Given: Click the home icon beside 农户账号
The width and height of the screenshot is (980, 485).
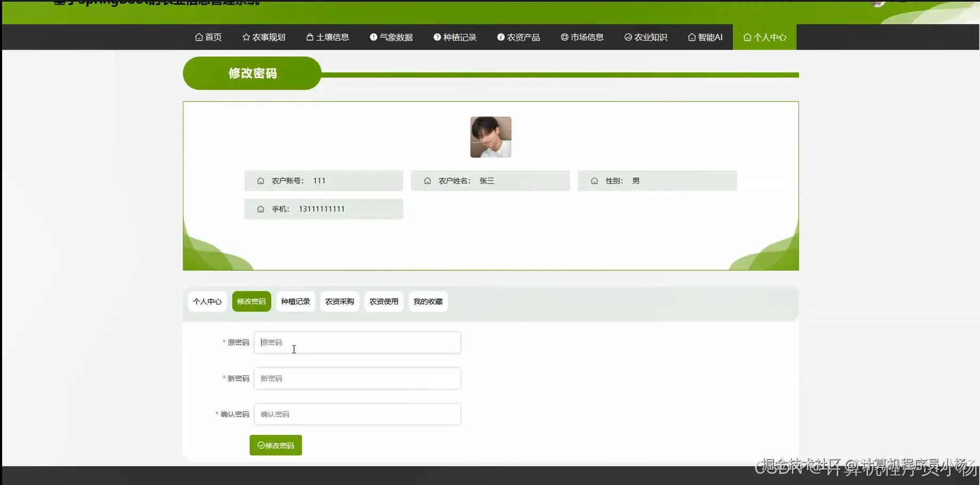Looking at the screenshot, I should [x=259, y=180].
